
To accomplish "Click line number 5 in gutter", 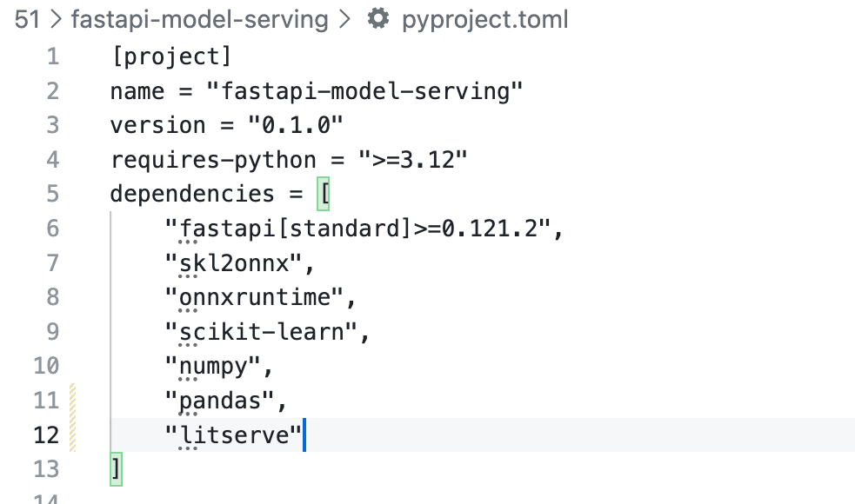I will click(52, 194).
